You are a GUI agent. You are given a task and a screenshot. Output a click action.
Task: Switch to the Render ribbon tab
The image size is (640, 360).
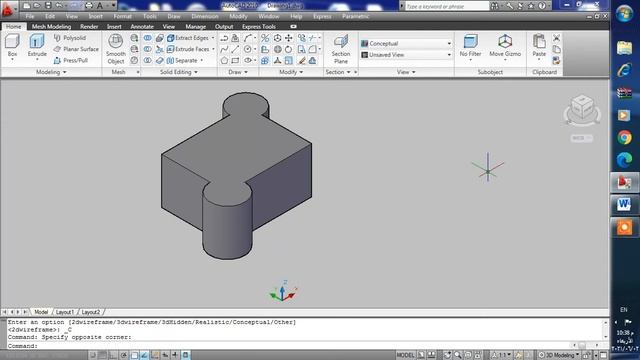pos(89,27)
